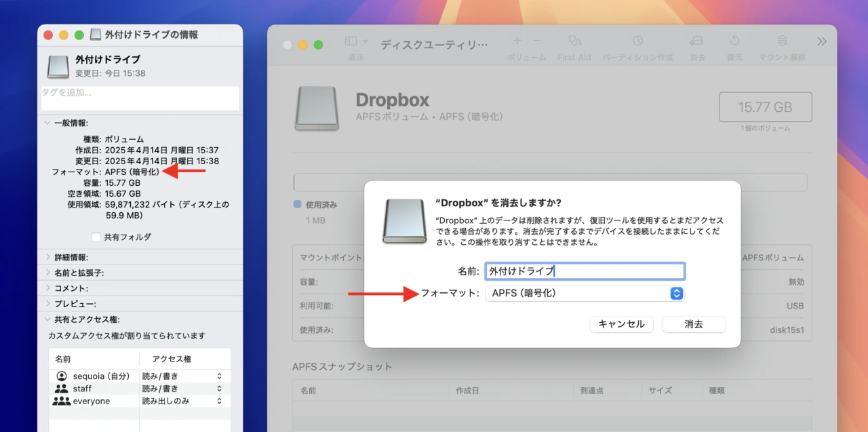The image size is (868, 432).
Task: Click the add volume plus icon
Action: (x=517, y=41)
